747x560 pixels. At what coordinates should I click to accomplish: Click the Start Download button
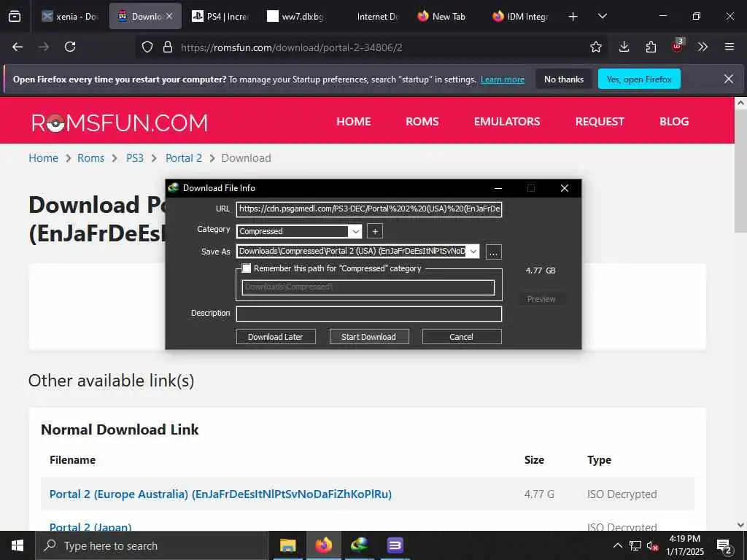pyautogui.click(x=368, y=337)
